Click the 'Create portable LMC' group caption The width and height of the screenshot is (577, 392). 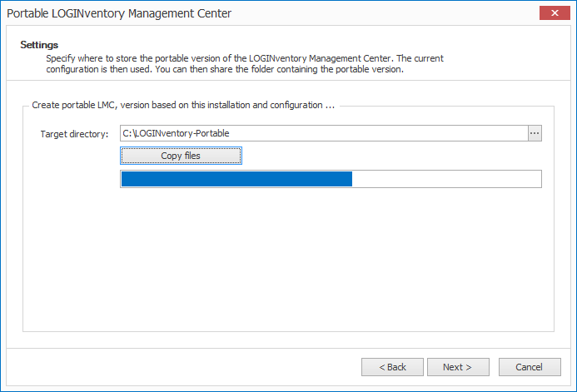coord(183,105)
